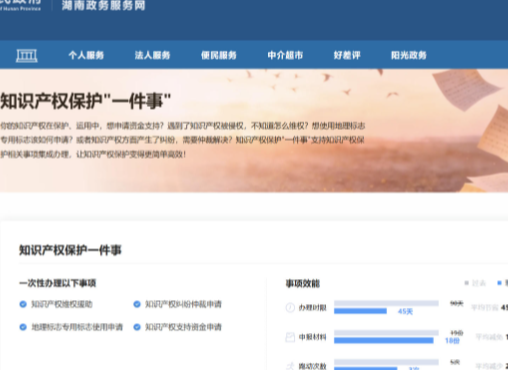Click the 申报材料 label
Viewport: 508px width, 370px height.
[x=312, y=337]
